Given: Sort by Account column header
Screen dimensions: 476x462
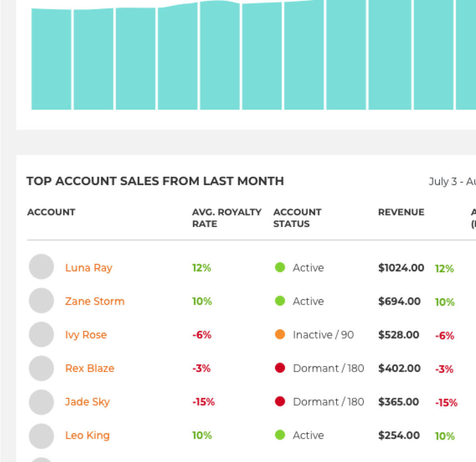Looking at the screenshot, I should coord(51,212).
